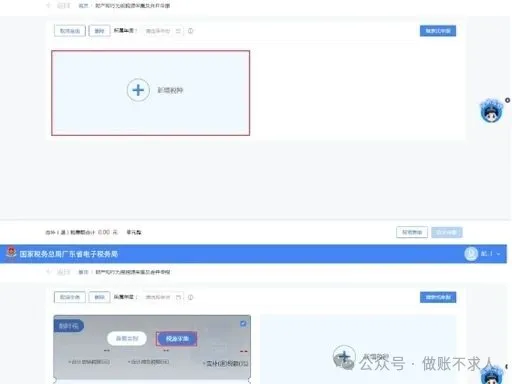The image size is (512, 384).
Task: Click the back arrow in the upper breadcrumb
Action: tap(49, 6)
